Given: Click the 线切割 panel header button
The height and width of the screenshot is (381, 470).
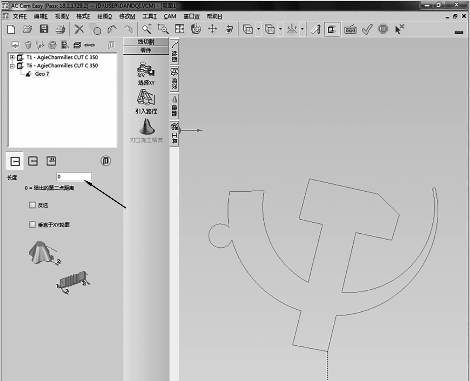Looking at the screenshot, I should [x=146, y=42].
